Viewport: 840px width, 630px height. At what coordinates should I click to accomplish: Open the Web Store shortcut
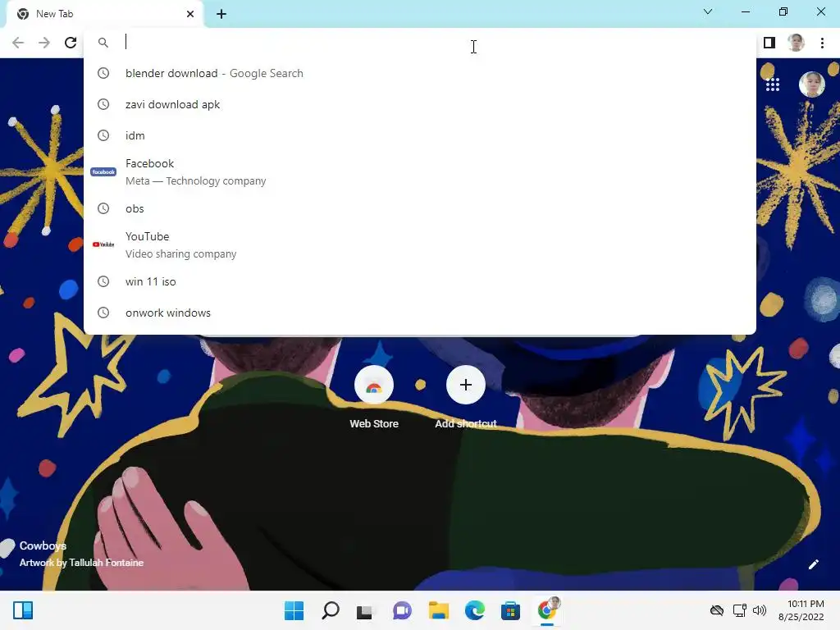(373, 397)
